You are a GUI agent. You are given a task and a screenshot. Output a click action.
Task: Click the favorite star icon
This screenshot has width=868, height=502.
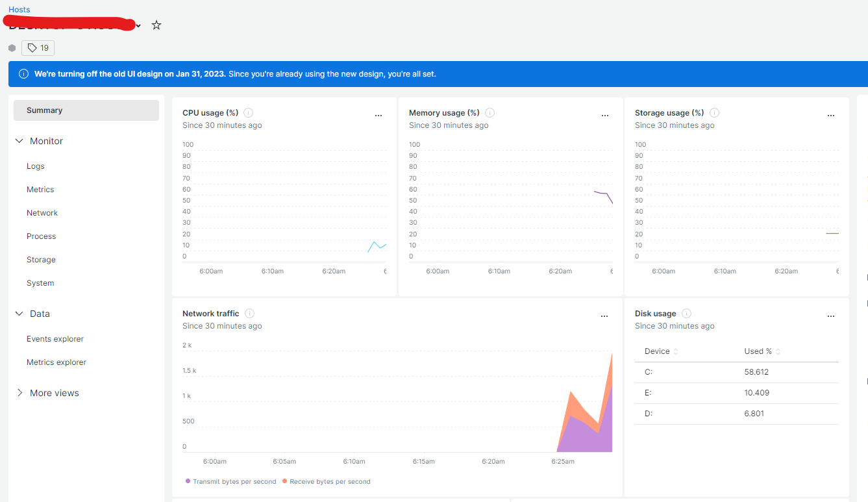pyautogui.click(x=156, y=25)
